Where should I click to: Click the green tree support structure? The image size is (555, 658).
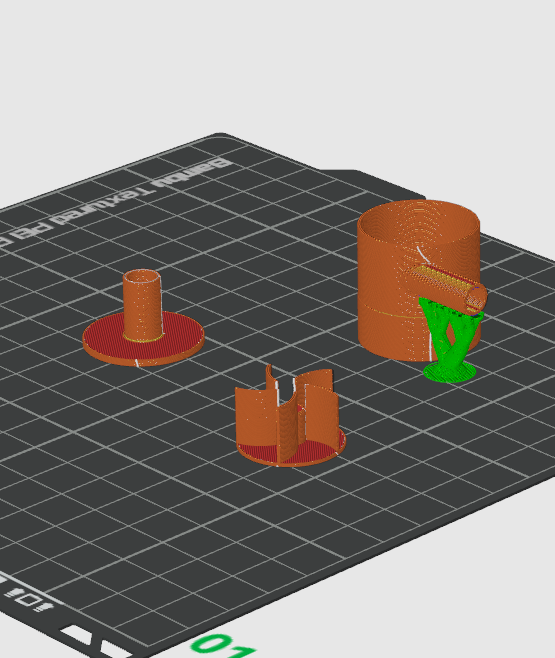451,341
